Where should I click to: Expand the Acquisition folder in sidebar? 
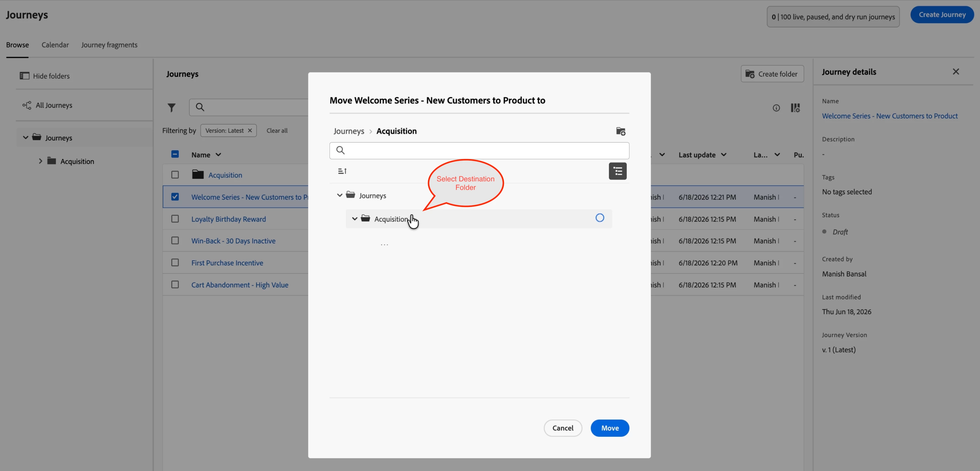(x=40, y=161)
